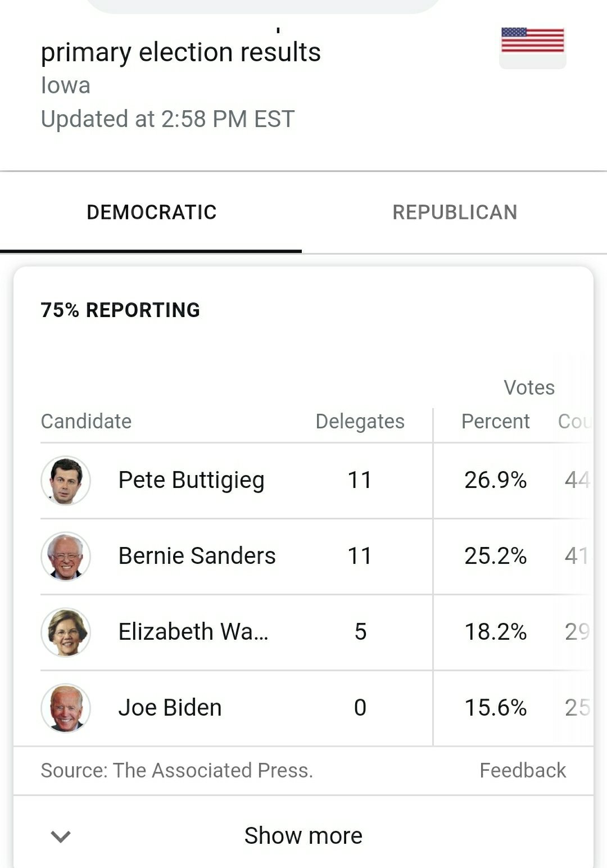
Task: Open the Feedback link
Action: pos(522,770)
